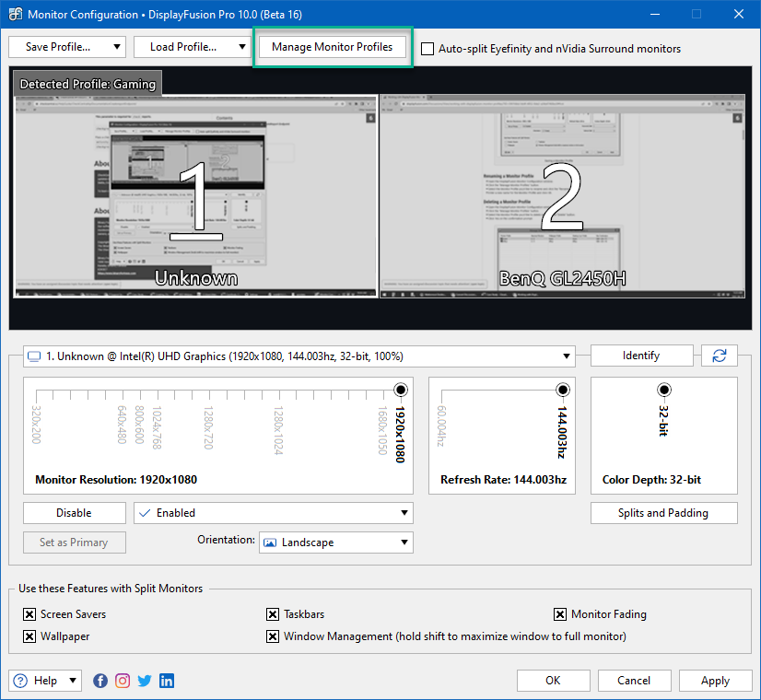Click the Landscape orientation picture icon
This screenshot has height=700, width=761.
click(x=270, y=542)
